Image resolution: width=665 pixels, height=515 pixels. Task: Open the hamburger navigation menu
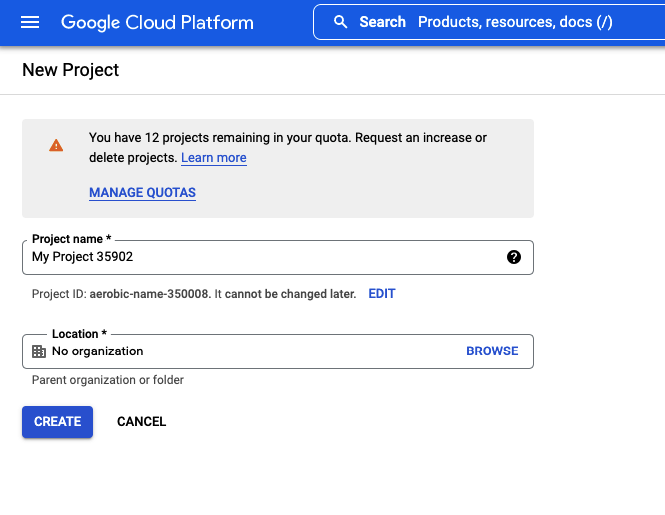click(30, 22)
